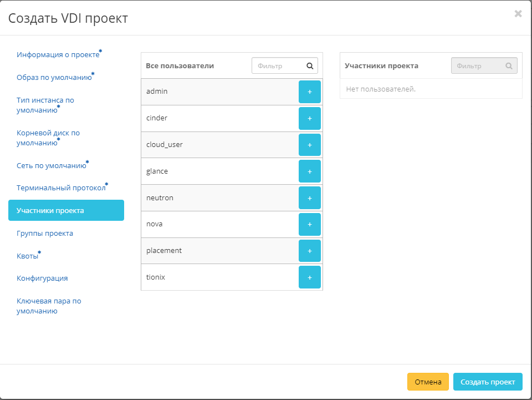Add cloud_user with plus button
This screenshot has width=532, height=400.
pos(309,145)
